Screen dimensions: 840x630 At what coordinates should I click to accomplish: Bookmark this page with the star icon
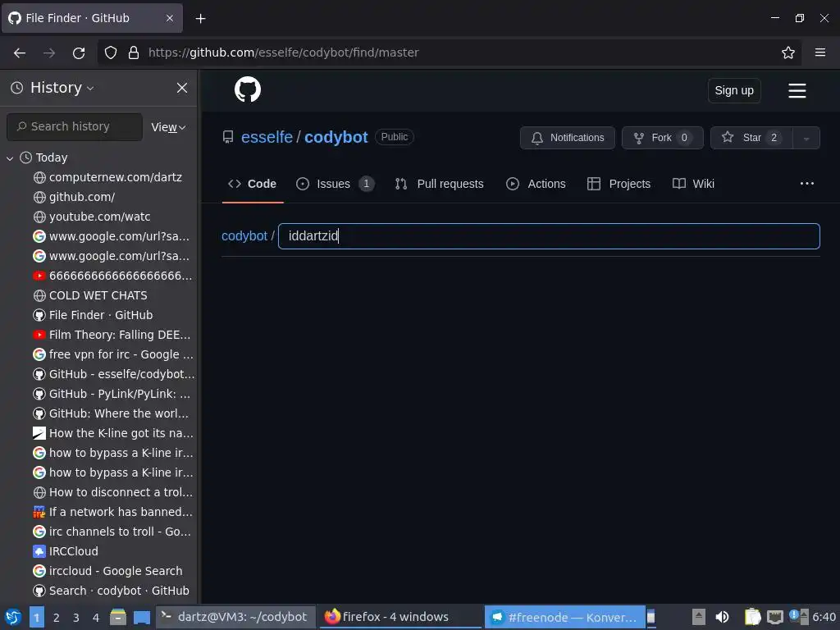787,52
